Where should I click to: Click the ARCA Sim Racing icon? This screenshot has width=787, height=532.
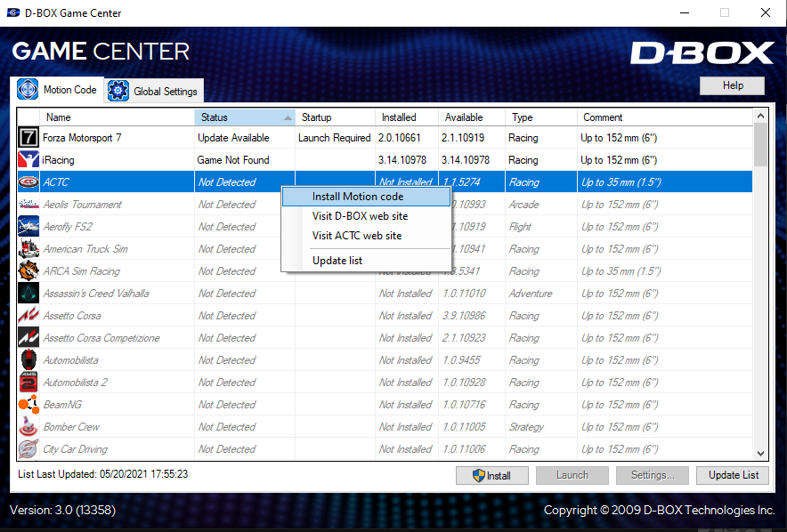click(x=28, y=270)
